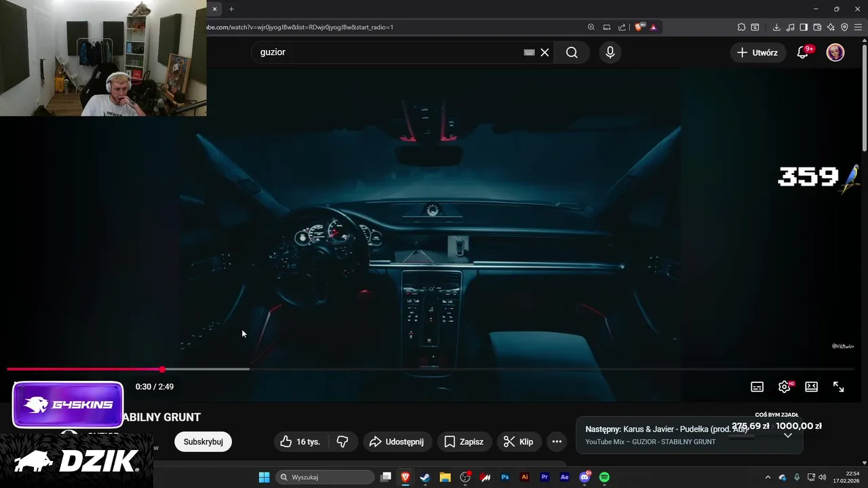This screenshot has width=868, height=488.
Task: Toggle the browser sidebar panel icon
Action: [804, 27]
